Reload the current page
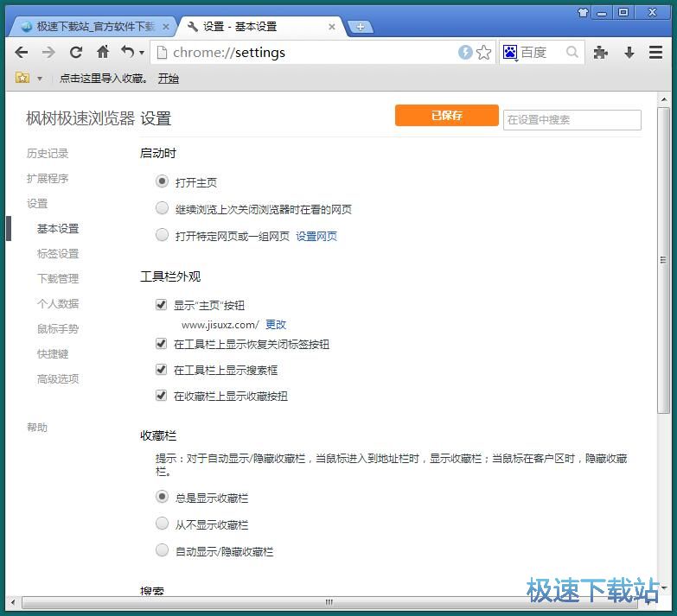This screenshot has height=616, width=677. click(x=76, y=53)
